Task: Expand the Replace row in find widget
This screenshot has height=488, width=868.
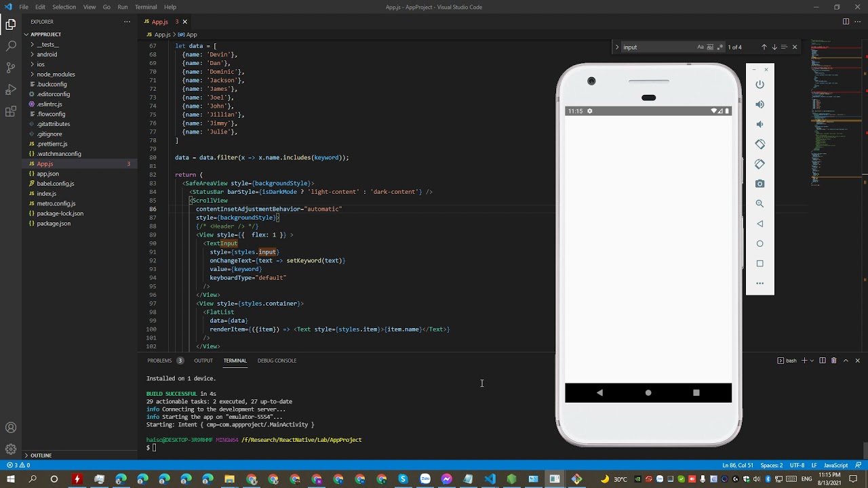Action: point(617,47)
